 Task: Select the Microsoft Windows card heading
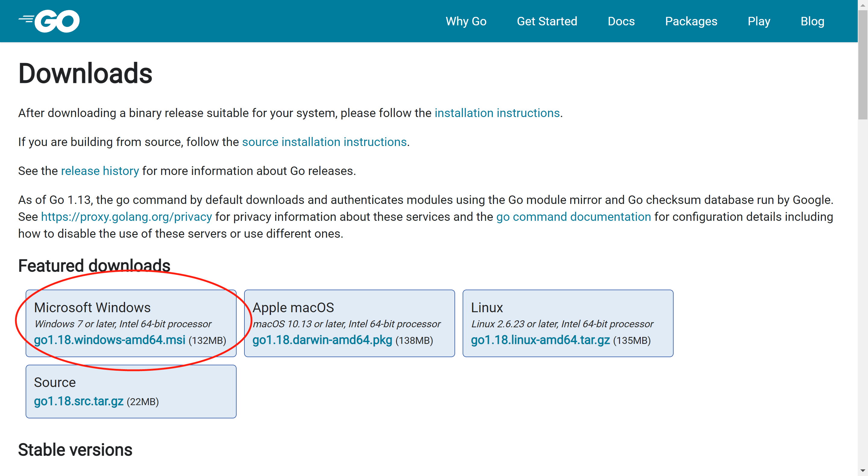point(92,308)
